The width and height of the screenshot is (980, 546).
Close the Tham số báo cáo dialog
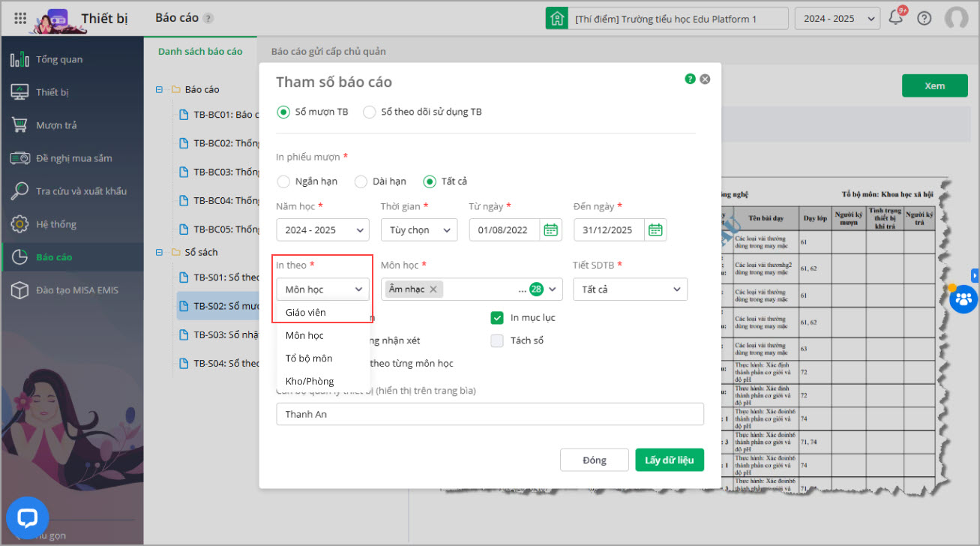[x=705, y=79]
